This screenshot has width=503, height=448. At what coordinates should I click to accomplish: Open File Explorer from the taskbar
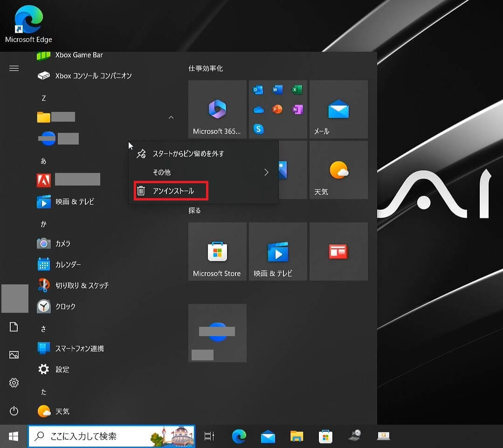pyautogui.click(x=297, y=436)
